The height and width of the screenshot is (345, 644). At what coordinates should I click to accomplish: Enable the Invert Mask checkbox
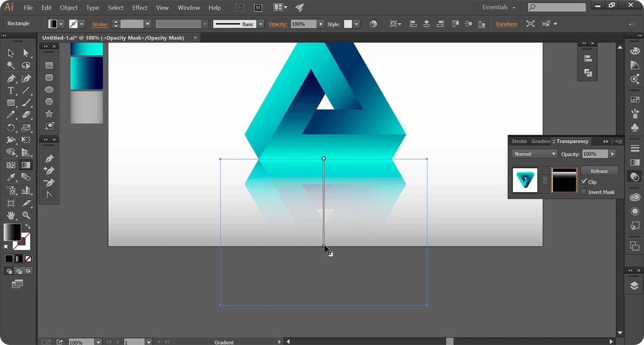tap(584, 192)
